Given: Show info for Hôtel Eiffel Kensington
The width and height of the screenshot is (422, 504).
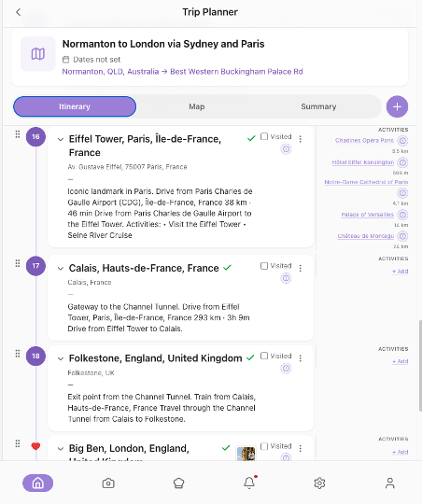Looking at the screenshot, I should pos(402,162).
